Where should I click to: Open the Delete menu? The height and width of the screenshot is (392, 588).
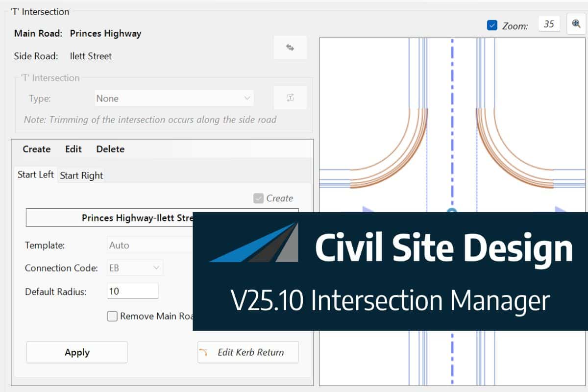point(110,149)
